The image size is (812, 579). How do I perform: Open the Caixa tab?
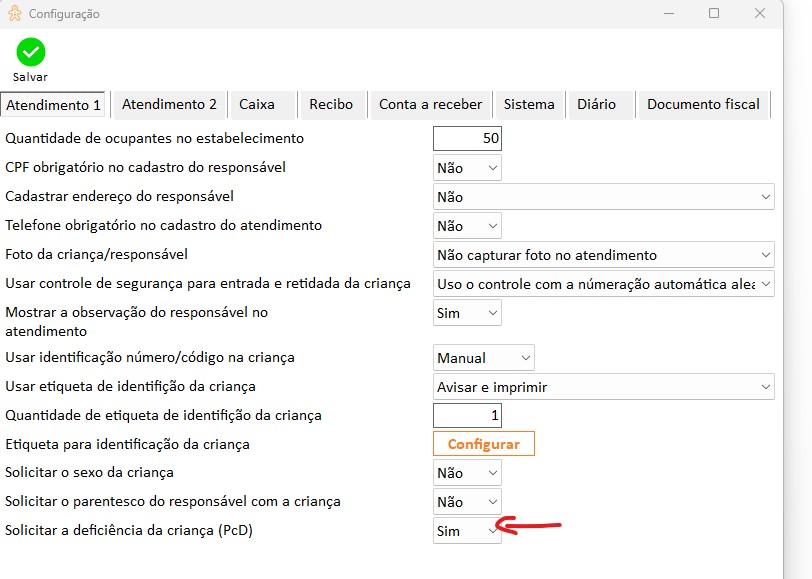click(x=257, y=104)
